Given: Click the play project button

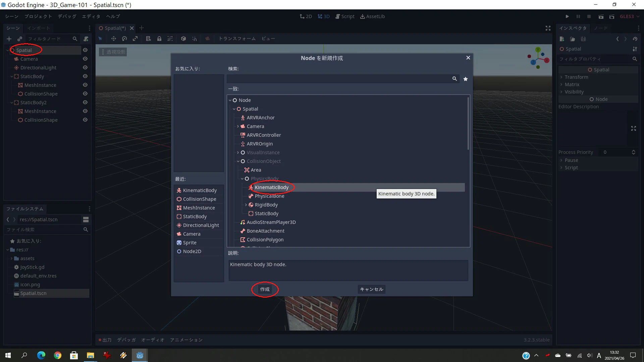Looking at the screenshot, I should point(567,16).
